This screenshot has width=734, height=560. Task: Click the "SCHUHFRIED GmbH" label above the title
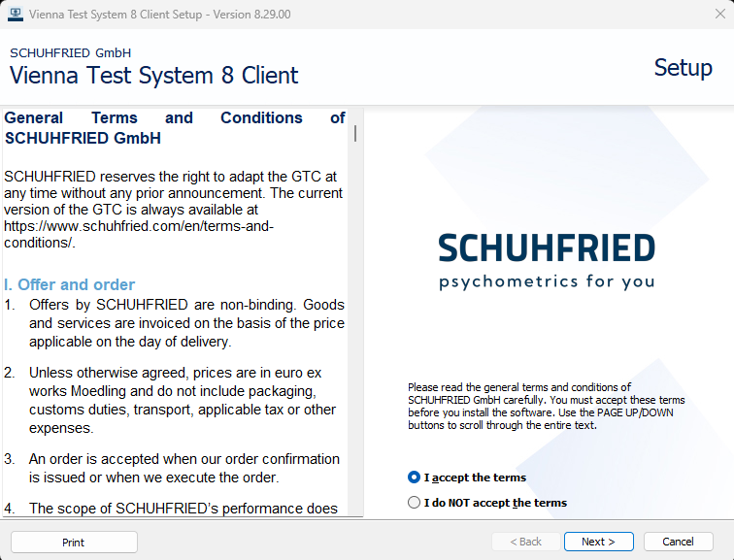coord(71,52)
